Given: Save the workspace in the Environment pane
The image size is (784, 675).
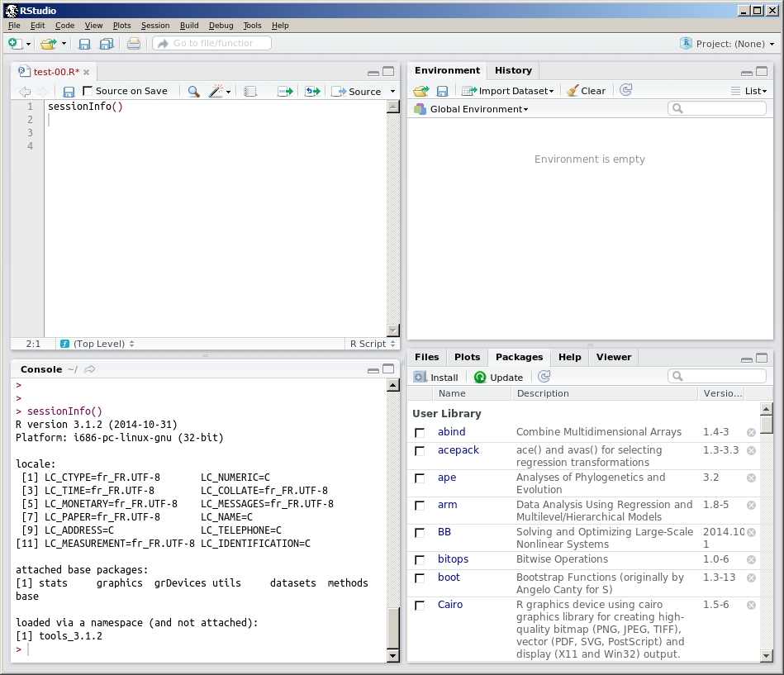Looking at the screenshot, I should click(x=442, y=91).
